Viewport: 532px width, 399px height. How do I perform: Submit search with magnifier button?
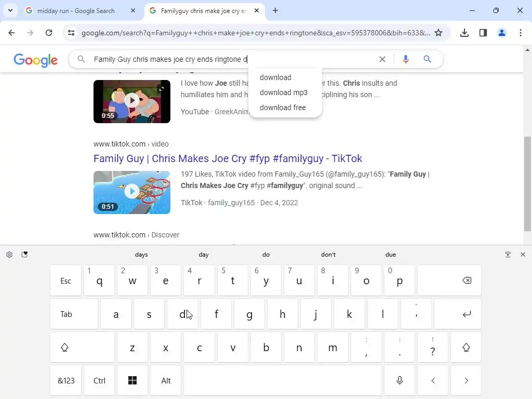[x=427, y=59]
